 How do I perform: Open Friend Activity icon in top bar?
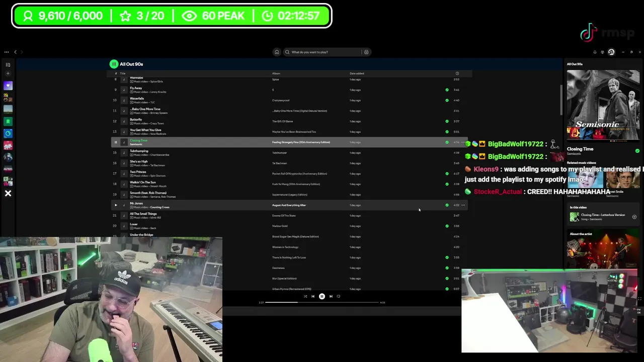point(602,52)
